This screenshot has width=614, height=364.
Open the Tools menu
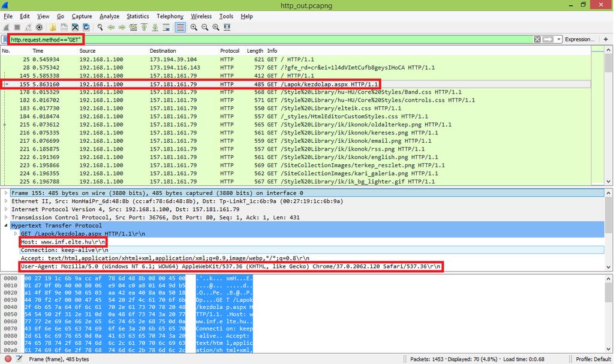(x=226, y=16)
